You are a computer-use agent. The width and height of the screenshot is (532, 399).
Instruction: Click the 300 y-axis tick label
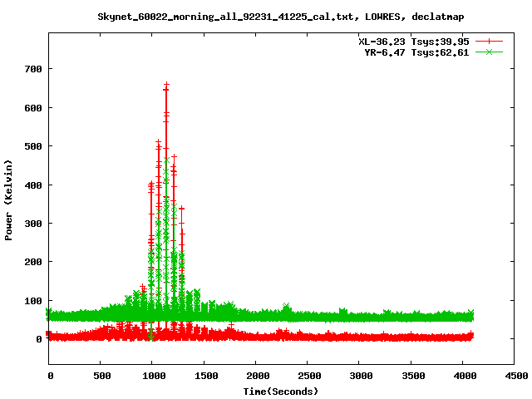click(33, 224)
